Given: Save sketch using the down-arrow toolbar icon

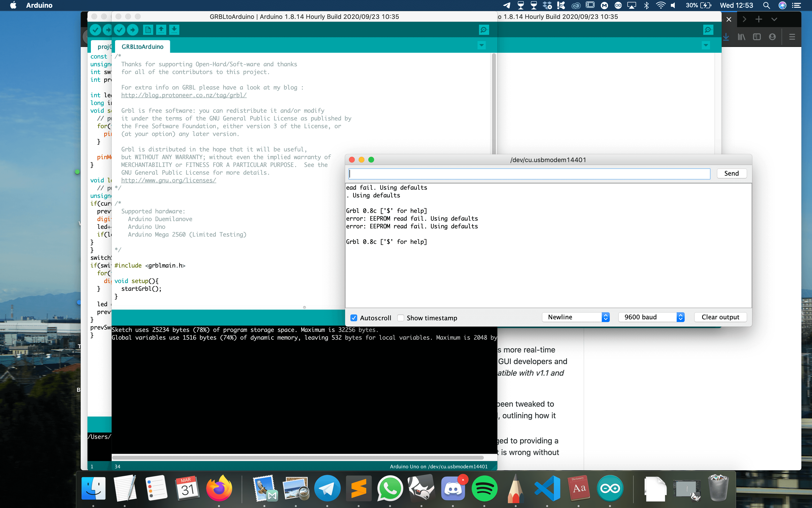Looking at the screenshot, I should click(174, 30).
